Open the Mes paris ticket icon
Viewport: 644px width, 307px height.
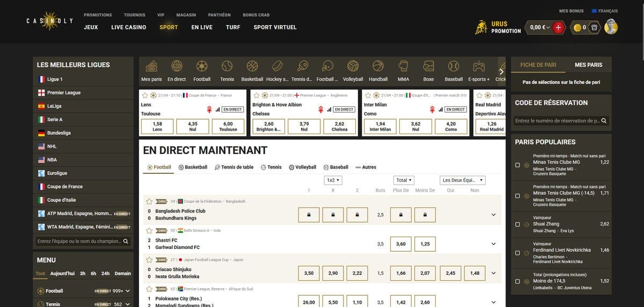click(x=151, y=66)
